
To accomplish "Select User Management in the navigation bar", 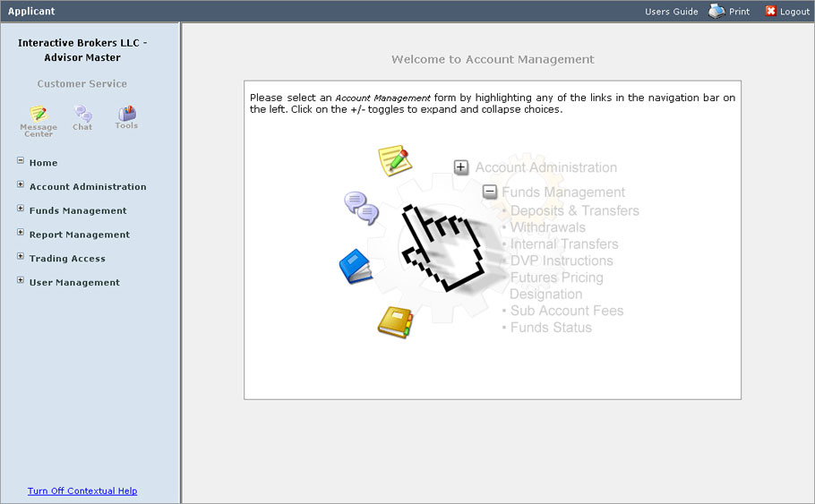I will click(74, 282).
